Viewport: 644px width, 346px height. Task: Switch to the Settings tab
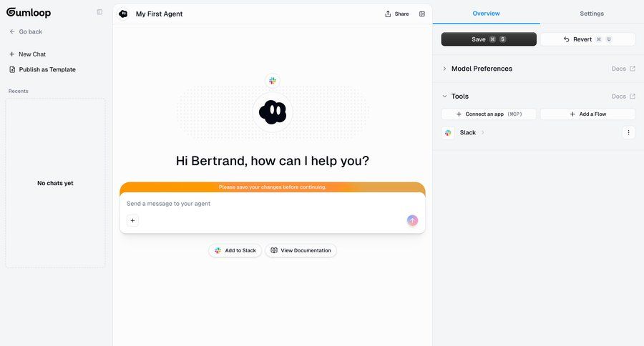point(592,14)
